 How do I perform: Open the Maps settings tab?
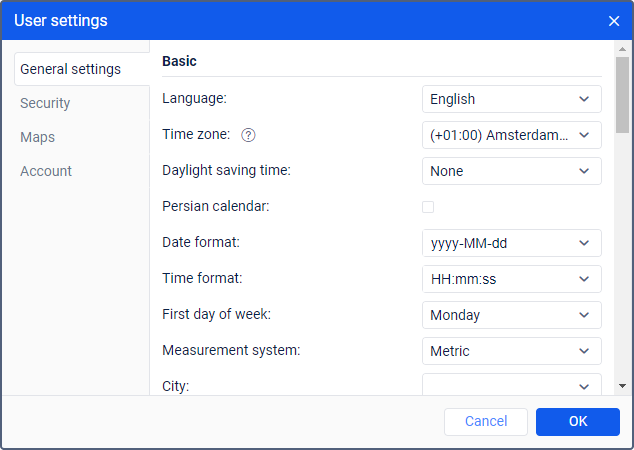tap(38, 137)
